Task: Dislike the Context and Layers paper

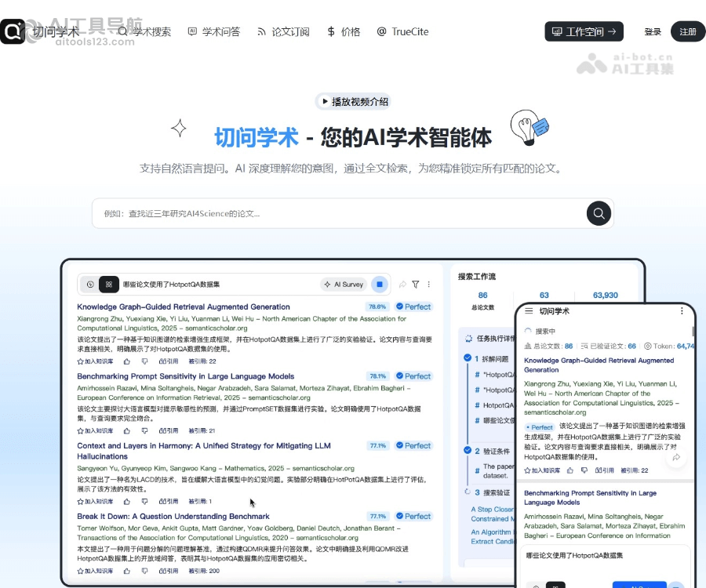Action: [144, 501]
